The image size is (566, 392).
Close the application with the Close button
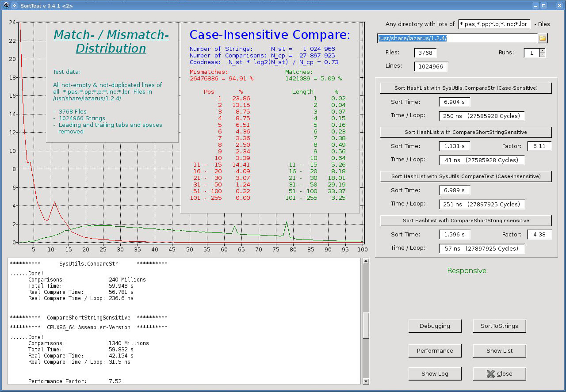pos(499,374)
